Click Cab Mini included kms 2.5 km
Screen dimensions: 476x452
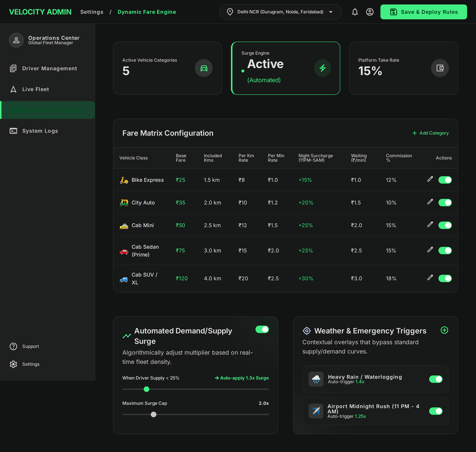click(x=212, y=225)
